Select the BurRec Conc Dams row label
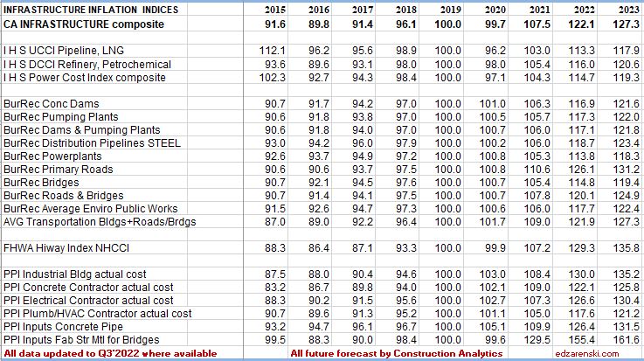Image resolution: width=644 pixels, height=361 pixels. pyautogui.click(x=51, y=104)
